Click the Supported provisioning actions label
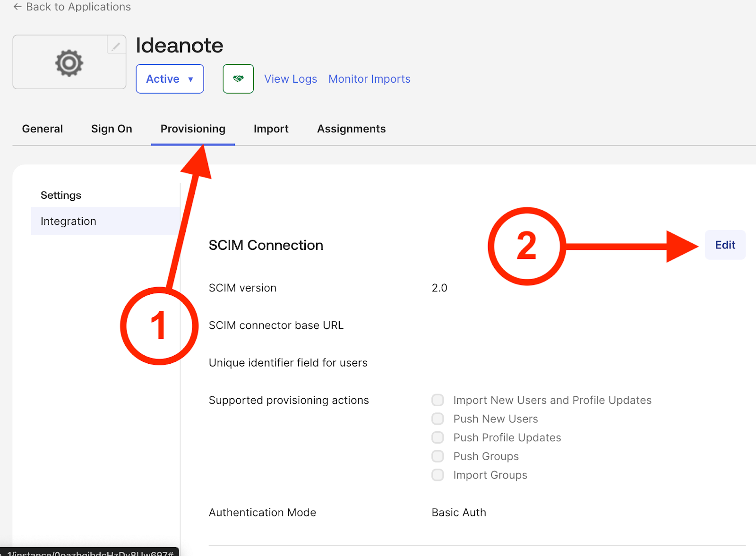 pyautogui.click(x=289, y=400)
